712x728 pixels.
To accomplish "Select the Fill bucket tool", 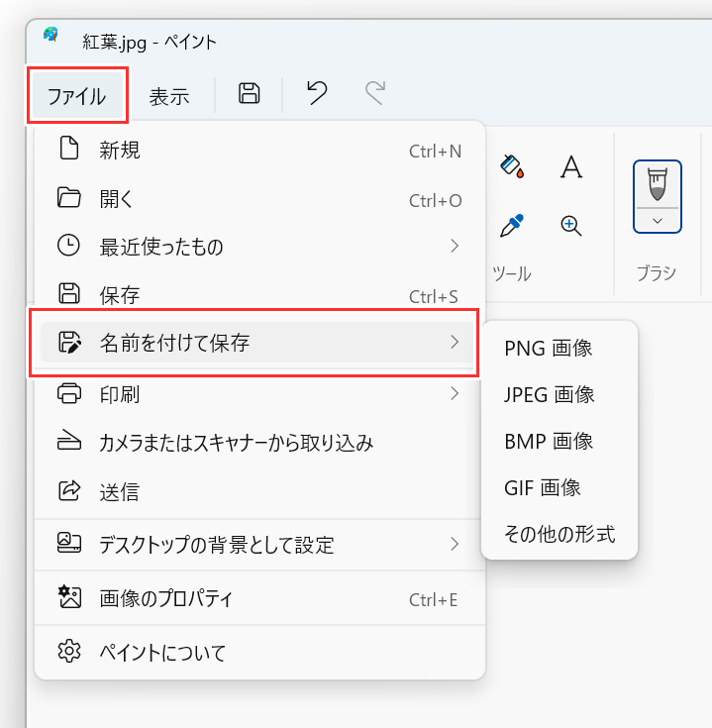I will (512, 166).
